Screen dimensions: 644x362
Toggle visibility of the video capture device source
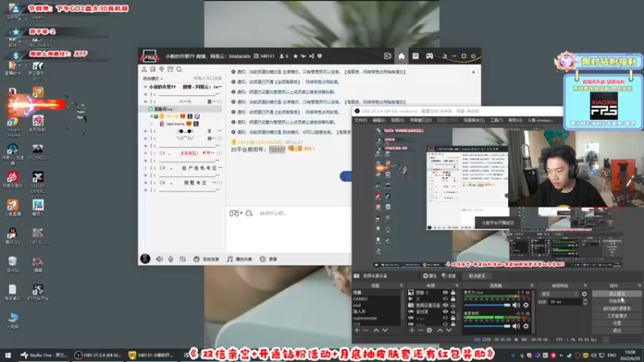coord(445,306)
